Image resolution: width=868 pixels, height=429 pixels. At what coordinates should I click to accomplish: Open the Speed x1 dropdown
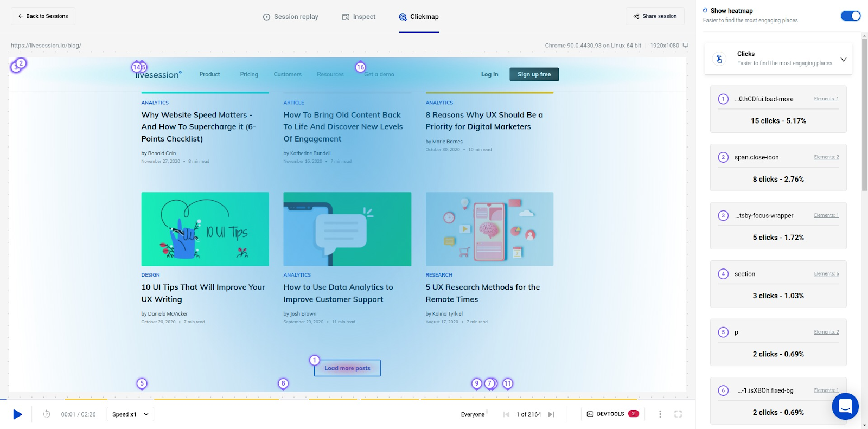tap(130, 414)
